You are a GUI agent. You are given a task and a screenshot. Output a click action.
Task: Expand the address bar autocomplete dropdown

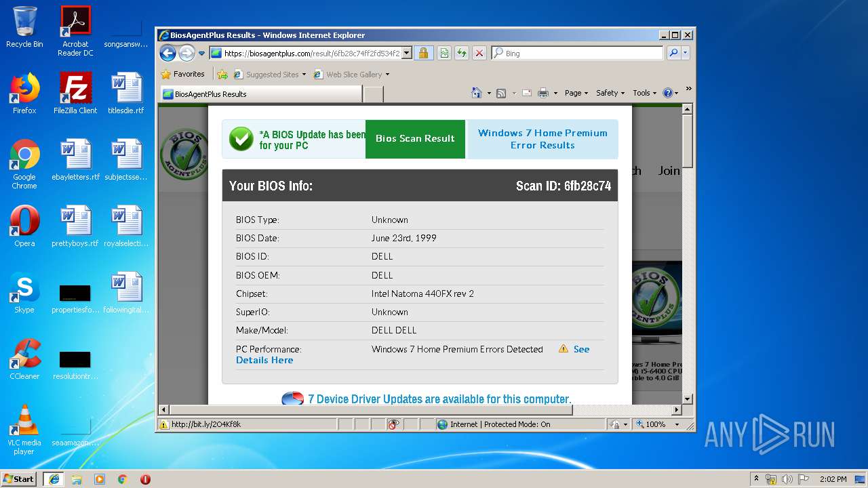407,53
